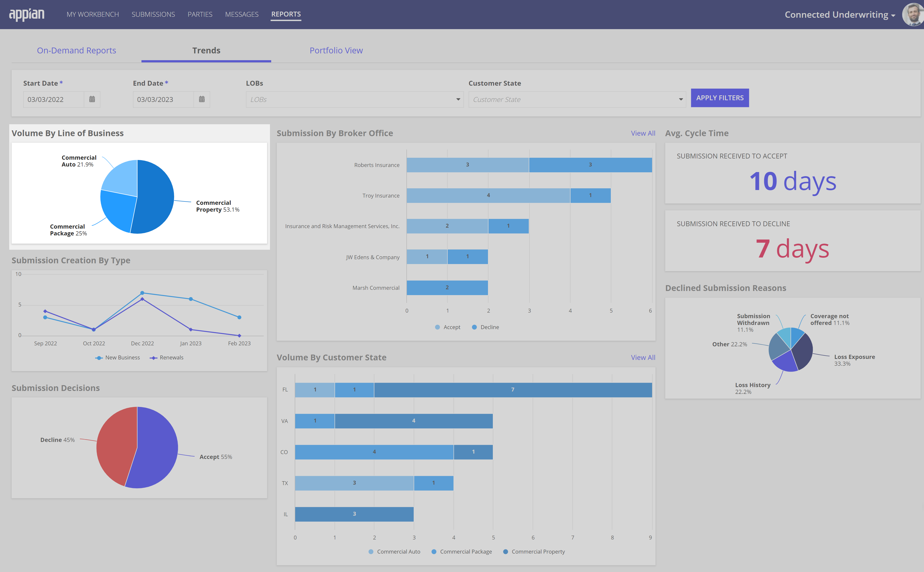Open the End Date calendar picker
Viewport: 924px width, 572px height.
[x=202, y=99]
